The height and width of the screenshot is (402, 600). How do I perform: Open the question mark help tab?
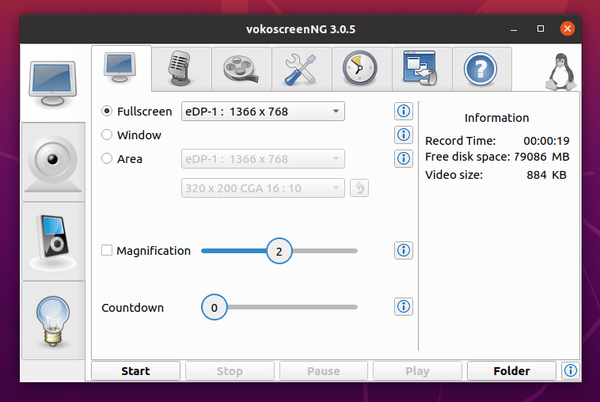(x=481, y=69)
